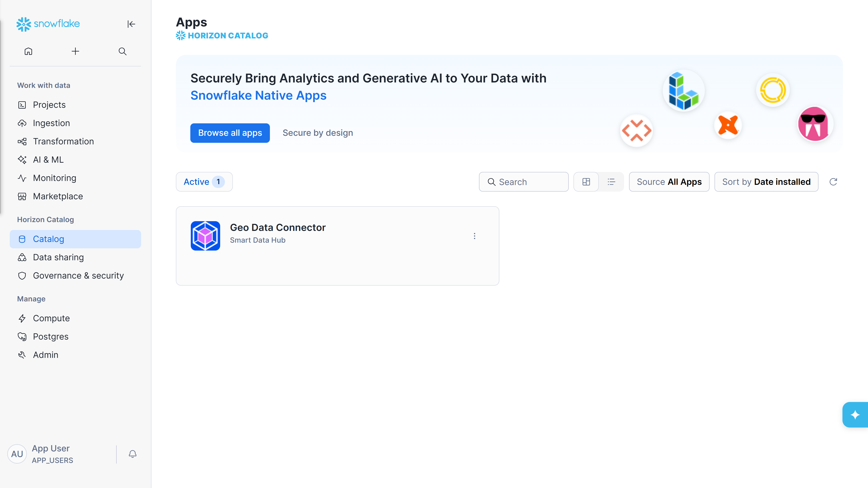This screenshot has height=488, width=868.
Task: Open the AI assistant sparkle button
Action: click(855, 415)
